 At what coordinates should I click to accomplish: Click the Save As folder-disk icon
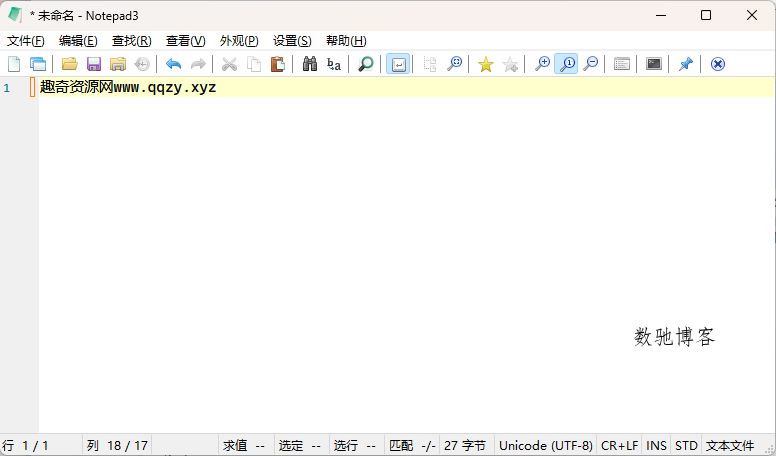pyautogui.click(x=118, y=64)
